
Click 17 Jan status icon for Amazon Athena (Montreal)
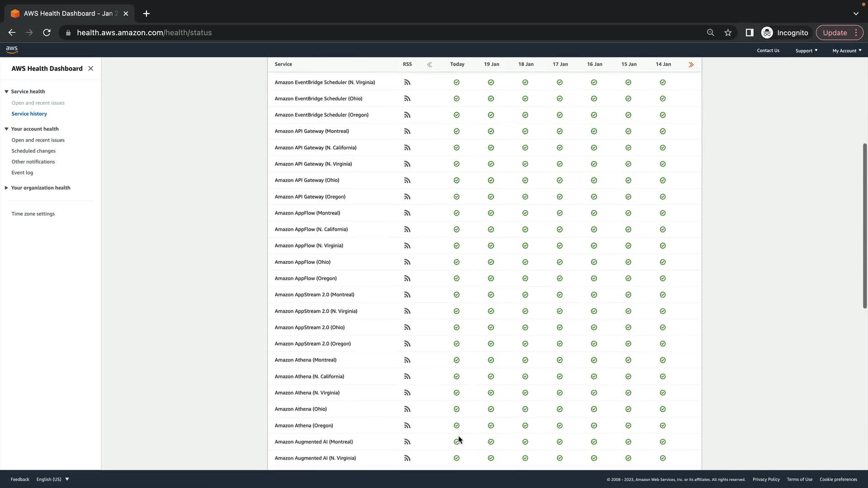560,360
